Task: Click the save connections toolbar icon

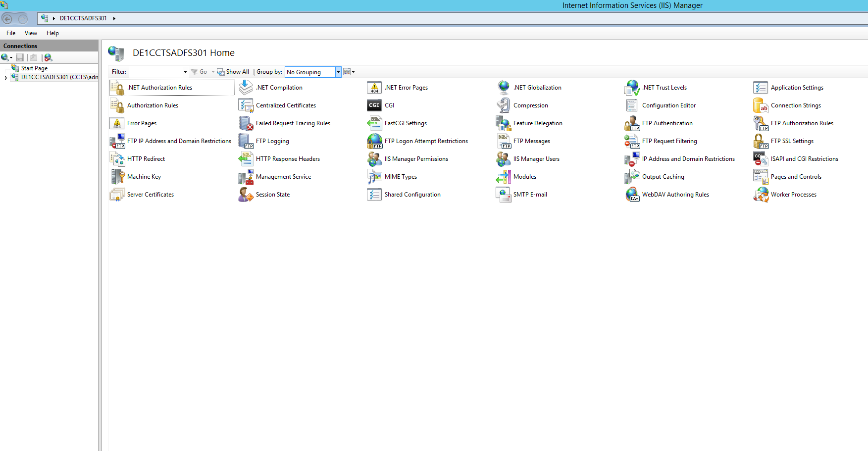Action: point(20,57)
